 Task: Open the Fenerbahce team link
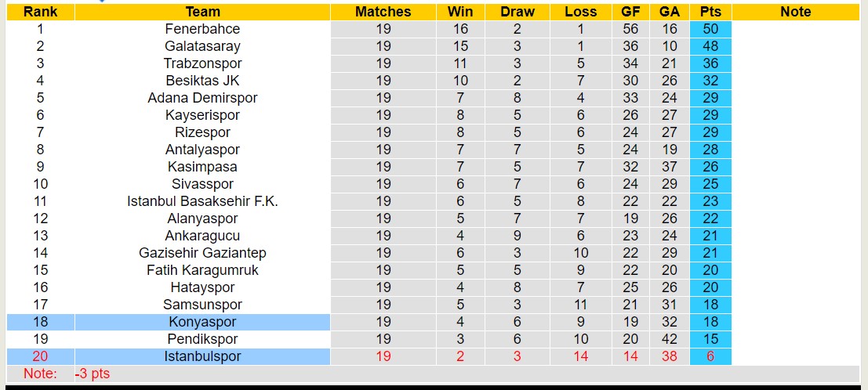pyautogui.click(x=203, y=29)
